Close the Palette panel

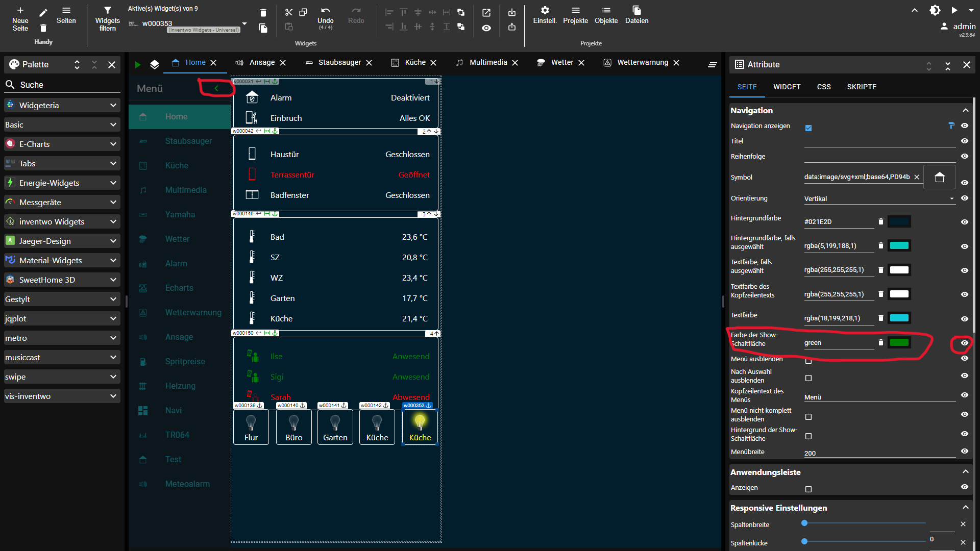[112, 65]
